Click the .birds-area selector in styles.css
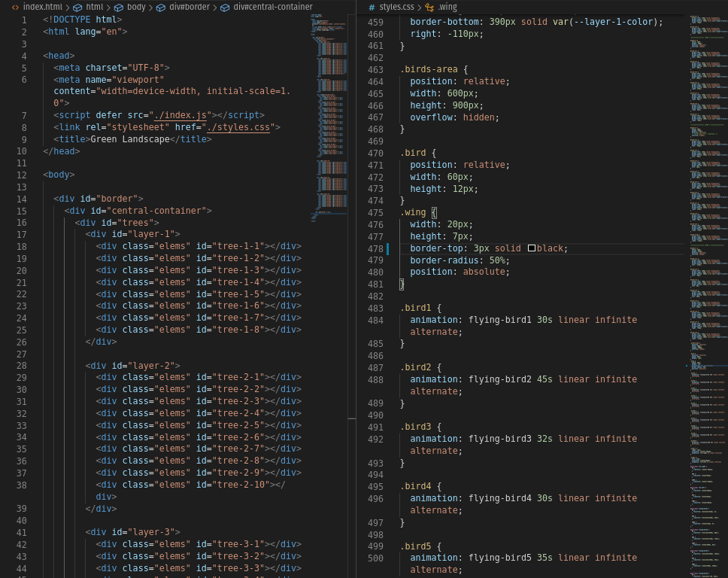This screenshot has height=578, width=728. coord(429,69)
